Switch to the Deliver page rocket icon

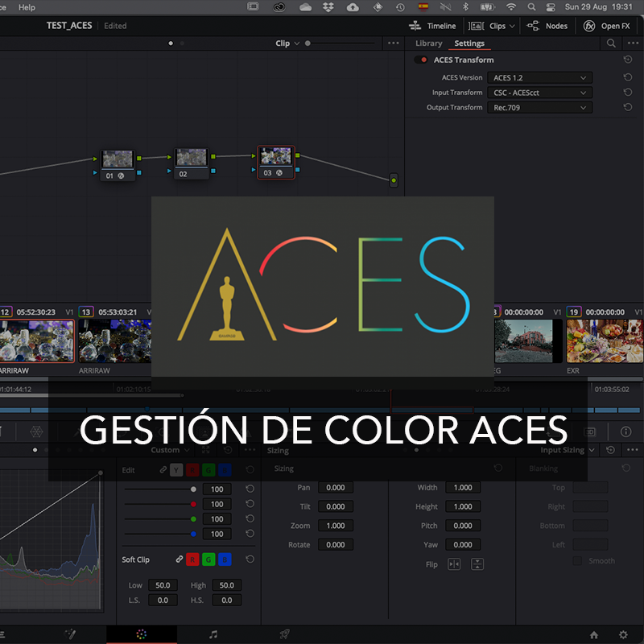point(285,634)
